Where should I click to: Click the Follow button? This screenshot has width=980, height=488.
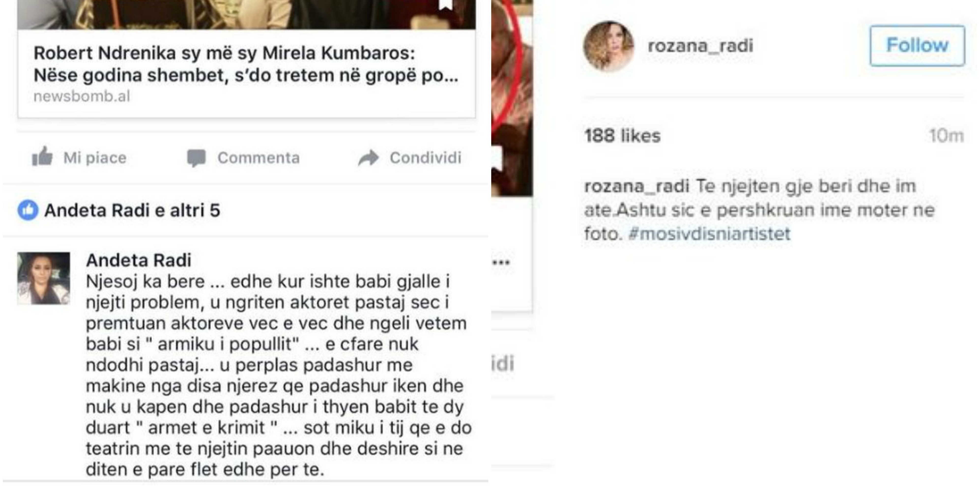coord(917,46)
